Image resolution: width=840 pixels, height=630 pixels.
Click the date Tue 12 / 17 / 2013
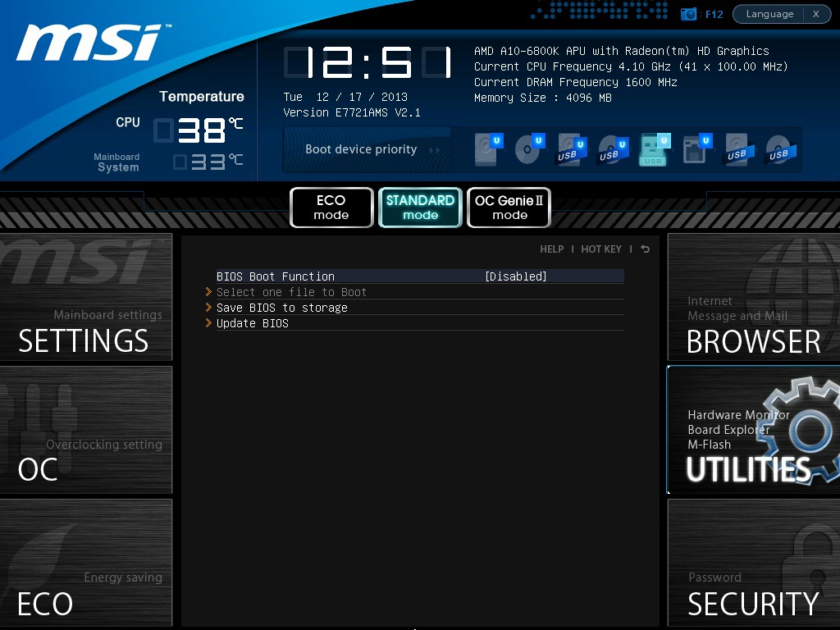(345, 97)
